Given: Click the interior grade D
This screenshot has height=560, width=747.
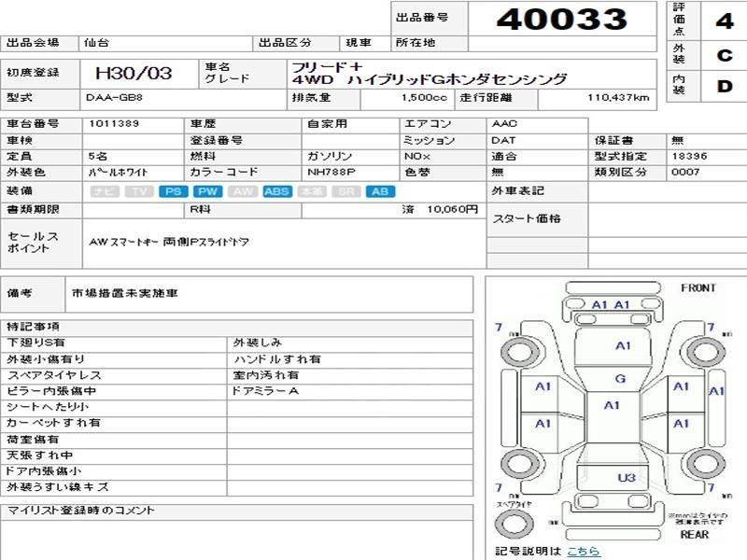Looking at the screenshot, I should coord(725,86).
